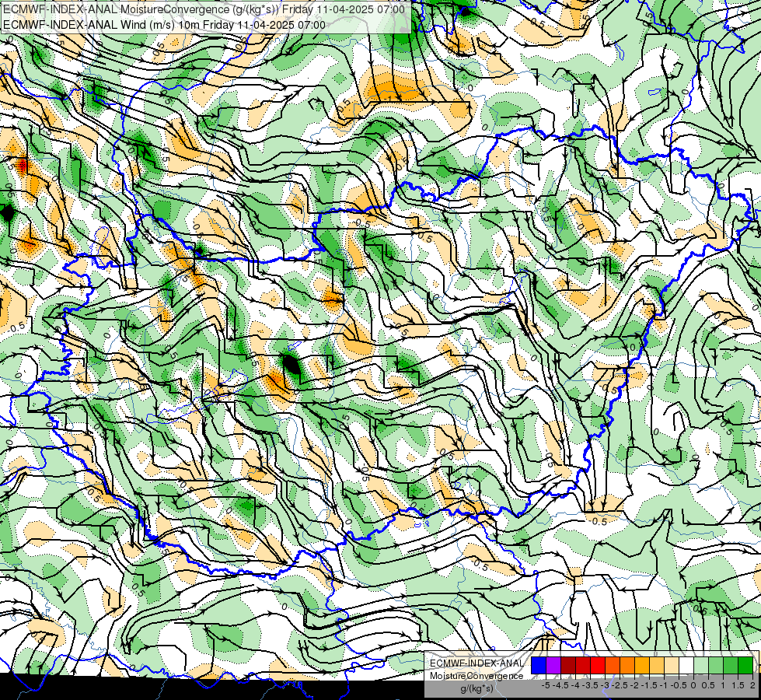Click the legend tick label '-3.5'
Viewport: 761px width, 700px height.
pos(590,685)
